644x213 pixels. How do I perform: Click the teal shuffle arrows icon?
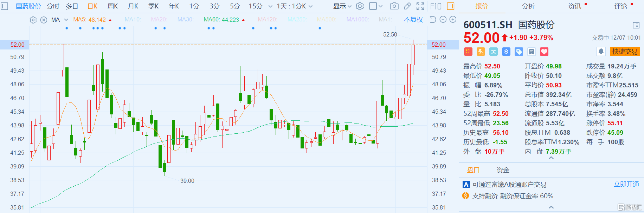(494, 52)
